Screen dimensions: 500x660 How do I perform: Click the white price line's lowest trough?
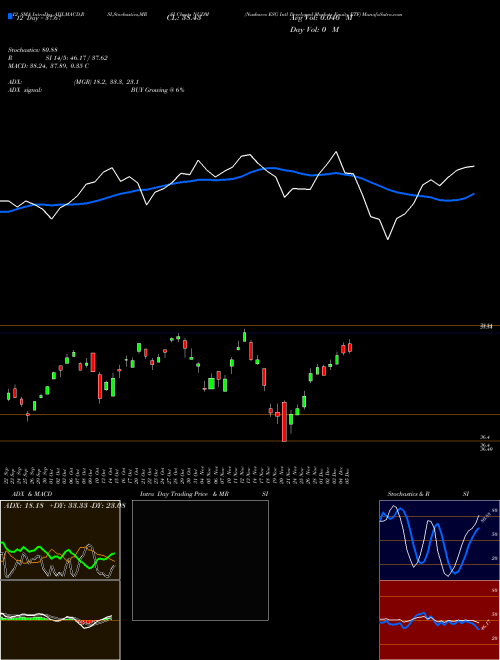click(x=388, y=240)
